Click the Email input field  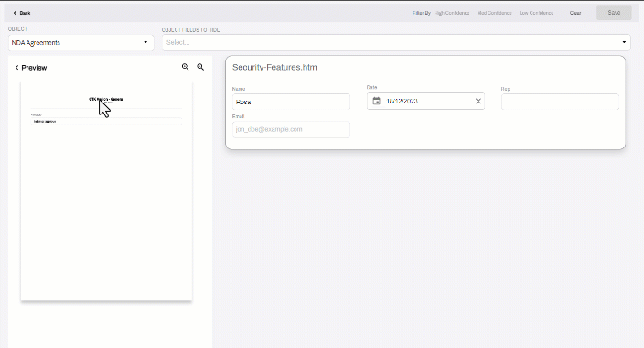click(291, 129)
